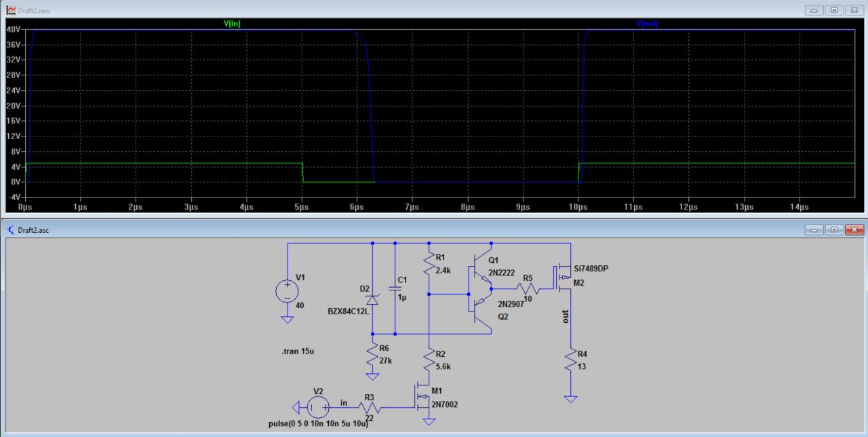The height and width of the screenshot is (437, 868).
Task: Click the 'out' net label
Action: 565,316
